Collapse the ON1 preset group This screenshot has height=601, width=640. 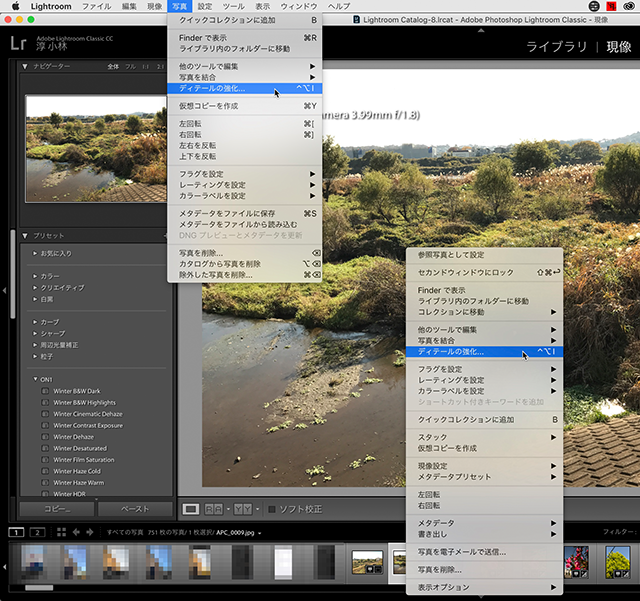click(36, 379)
